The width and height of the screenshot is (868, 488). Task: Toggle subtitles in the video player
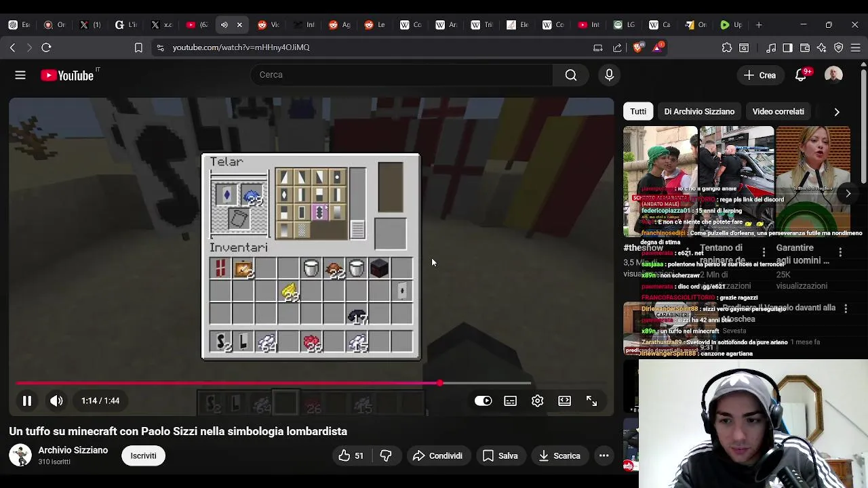click(x=511, y=401)
